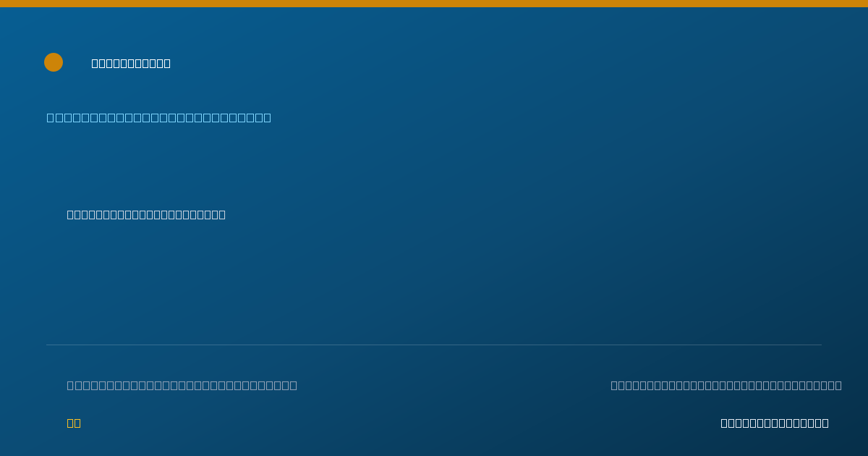Image resolution: width=868 pixels, height=456 pixels.
Task: Select the short yellow label at bottom left
Action: click(74, 423)
